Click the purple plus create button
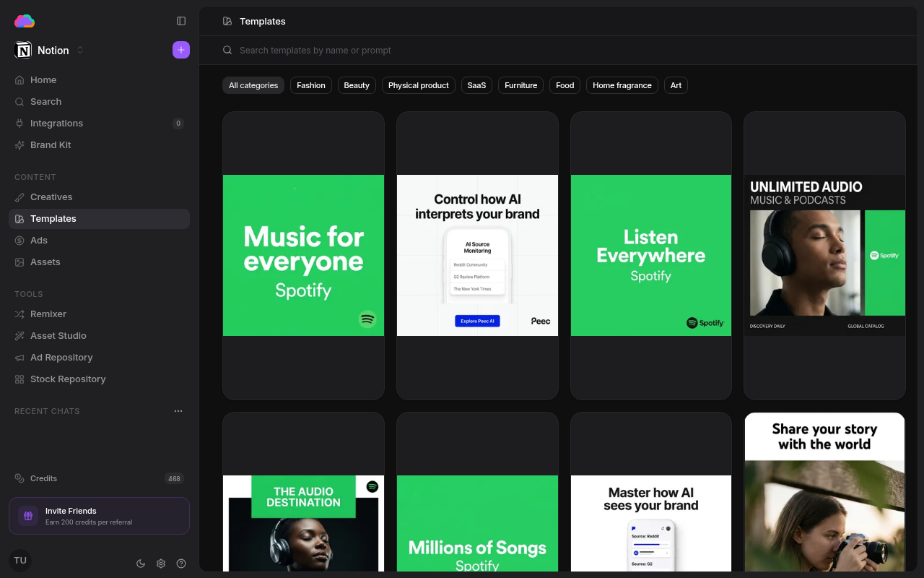Image resolution: width=924 pixels, height=578 pixels. (181, 50)
